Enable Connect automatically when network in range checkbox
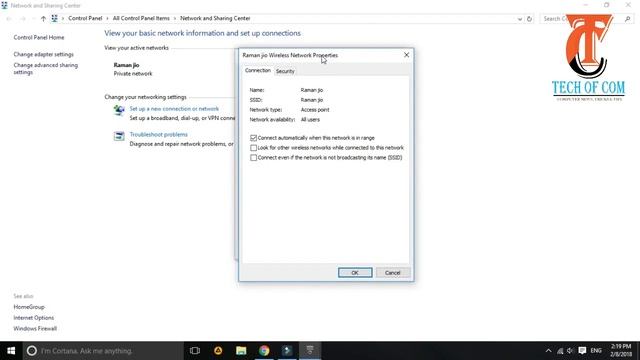Image resolution: width=640 pixels, height=360 pixels. pos(253,138)
